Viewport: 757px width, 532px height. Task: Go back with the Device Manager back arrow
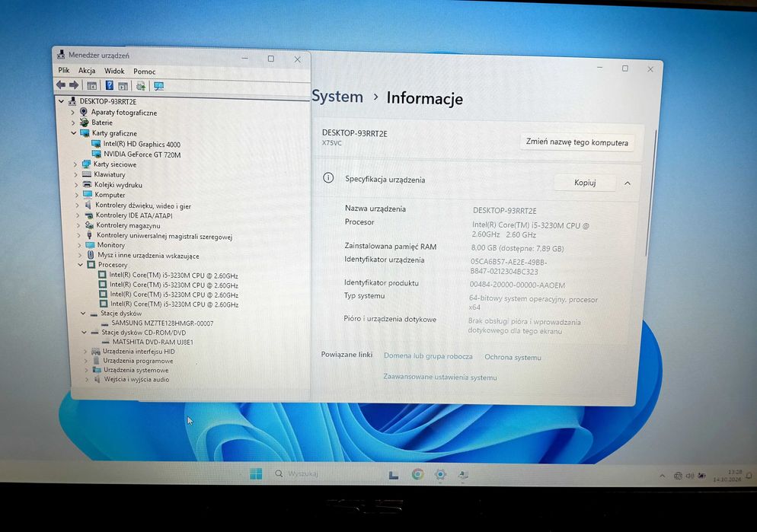pos(61,85)
